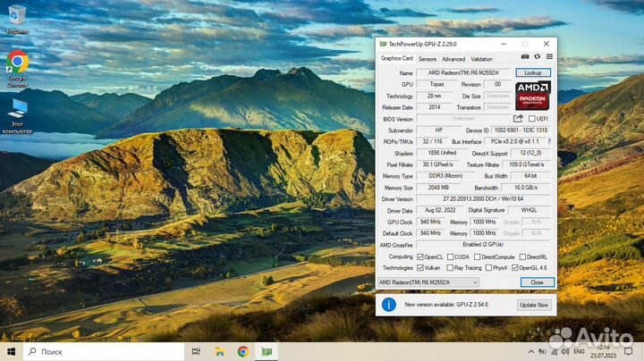Take a GPU-Z screenshot with camera icon
Viewport: 644px width, 361px height.
tap(525, 56)
